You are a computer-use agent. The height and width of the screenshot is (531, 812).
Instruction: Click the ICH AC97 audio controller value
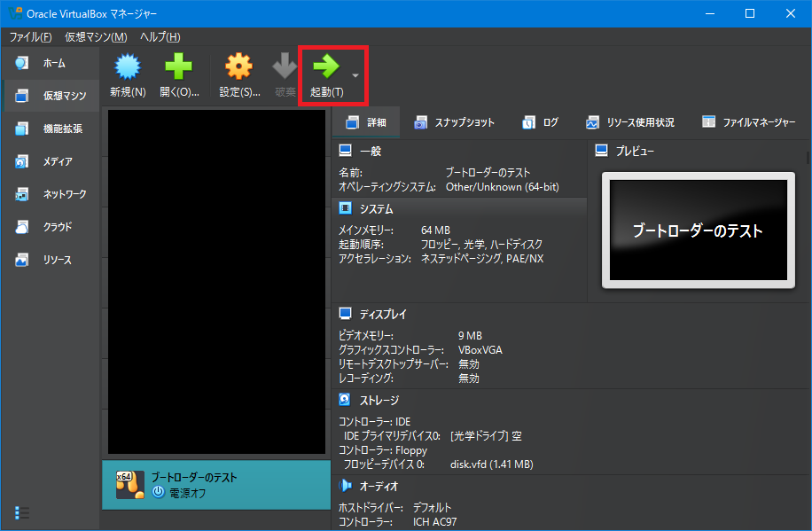[434, 521]
